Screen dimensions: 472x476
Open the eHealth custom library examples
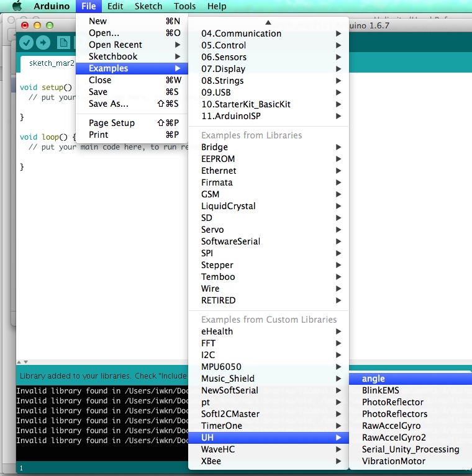268,332
